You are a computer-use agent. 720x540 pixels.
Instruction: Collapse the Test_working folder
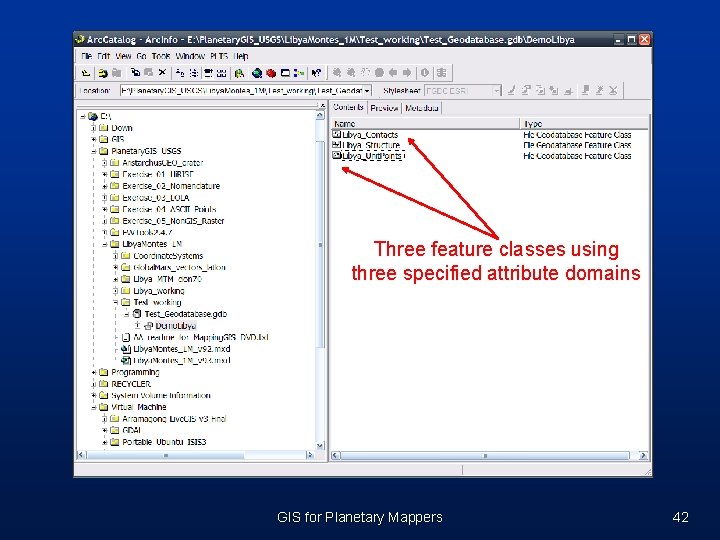[116, 302]
